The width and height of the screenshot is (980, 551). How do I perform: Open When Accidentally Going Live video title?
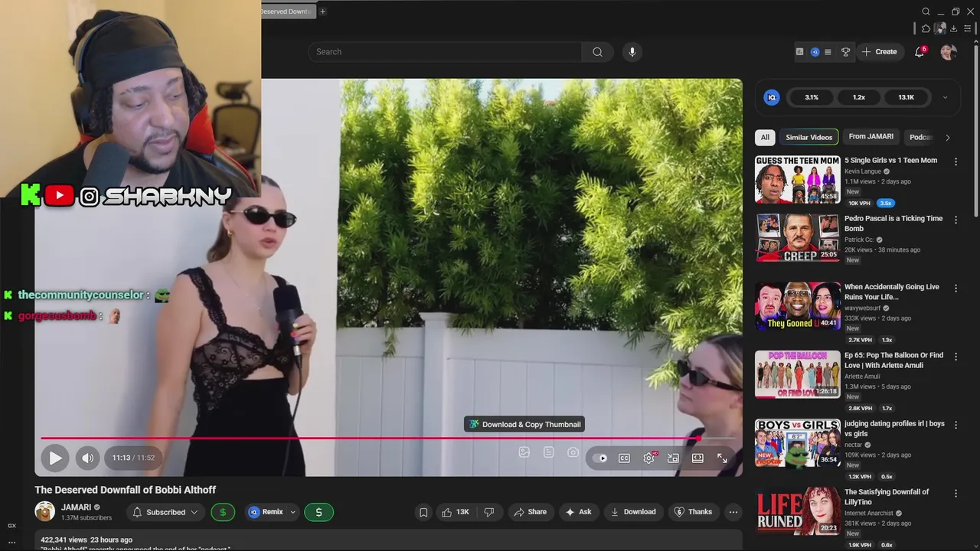click(892, 292)
